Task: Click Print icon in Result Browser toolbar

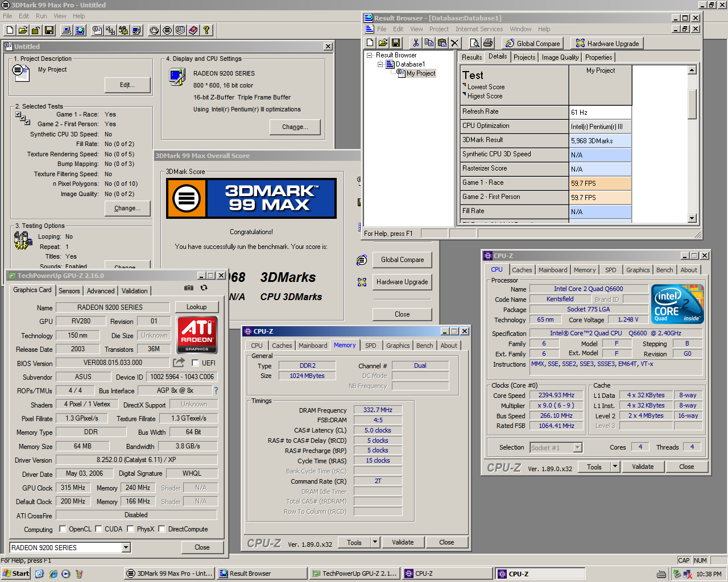Action: (x=488, y=43)
